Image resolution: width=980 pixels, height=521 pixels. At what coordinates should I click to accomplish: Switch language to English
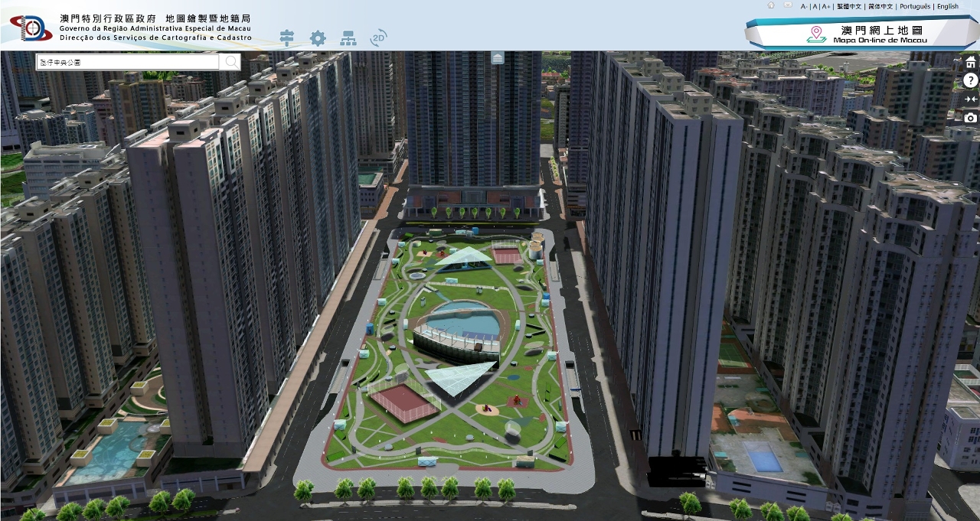(x=948, y=7)
